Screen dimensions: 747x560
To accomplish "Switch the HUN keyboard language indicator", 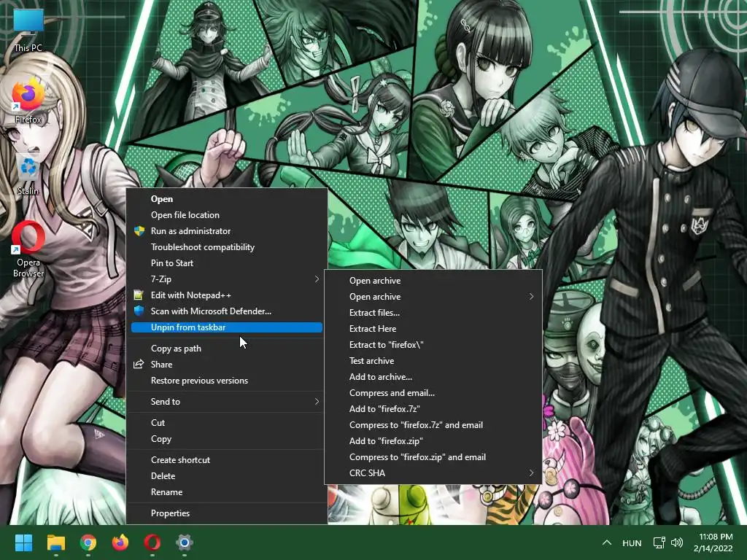I will (x=632, y=542).
